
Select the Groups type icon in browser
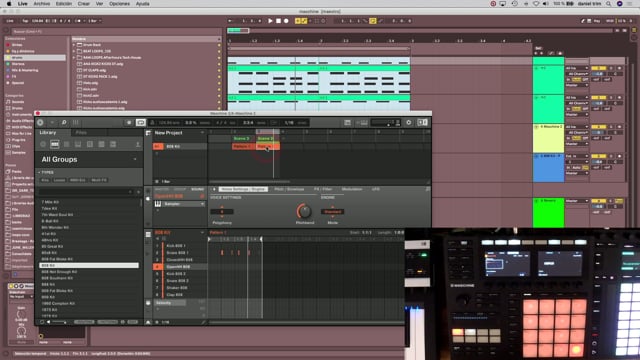coord(55,144)
